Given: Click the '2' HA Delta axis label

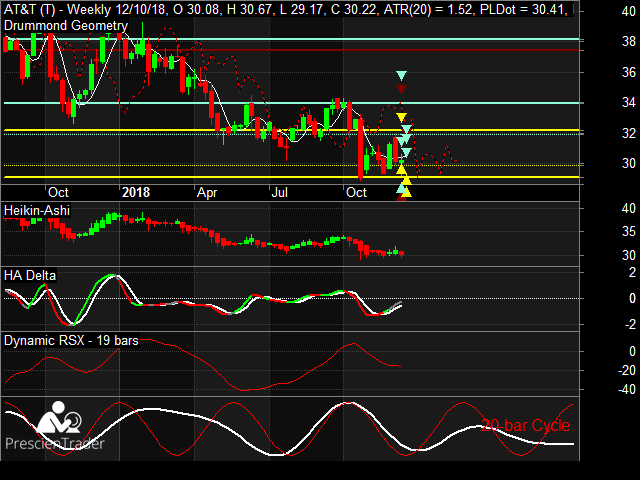Looking at the screenshot, I should pyautogui.click(x=632, y=273).
